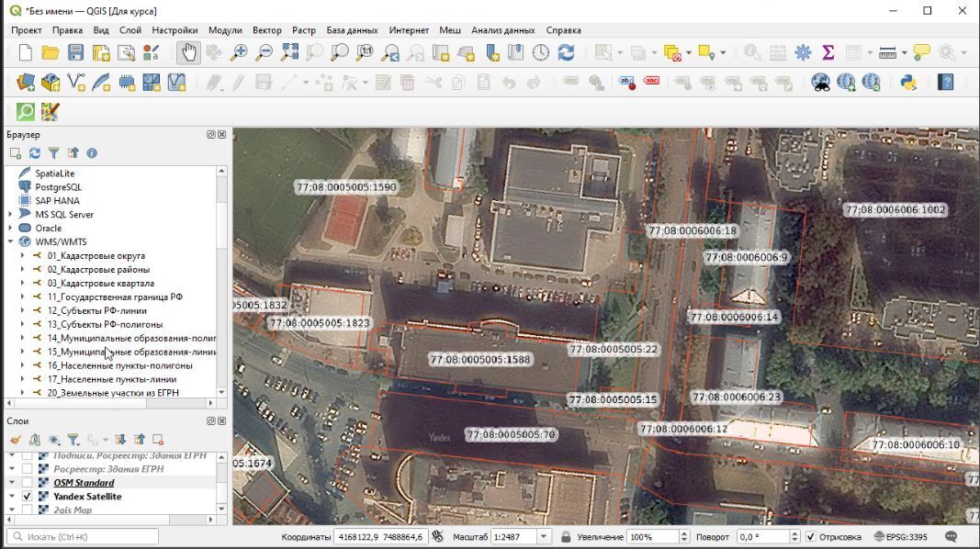Screen dimensions: 980x549
Task: Expand 03_Кадастровые квартала tree node
Action: [23, 284]
